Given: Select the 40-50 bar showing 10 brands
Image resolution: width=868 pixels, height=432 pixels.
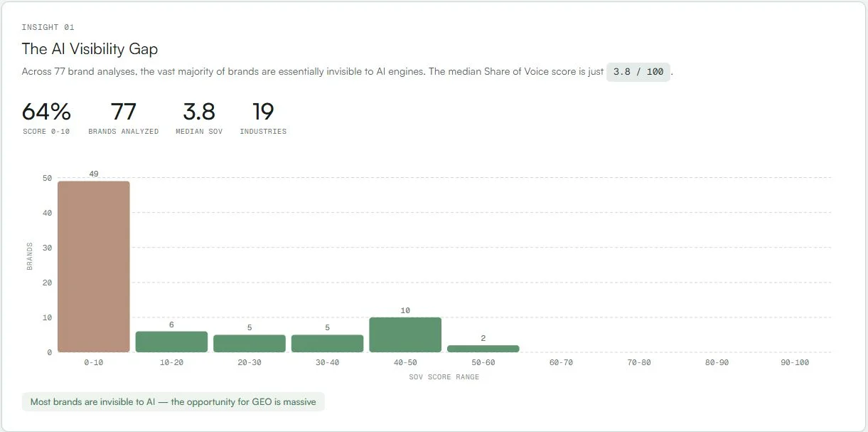Looking at the screenshot, I should tap(405, 333).
